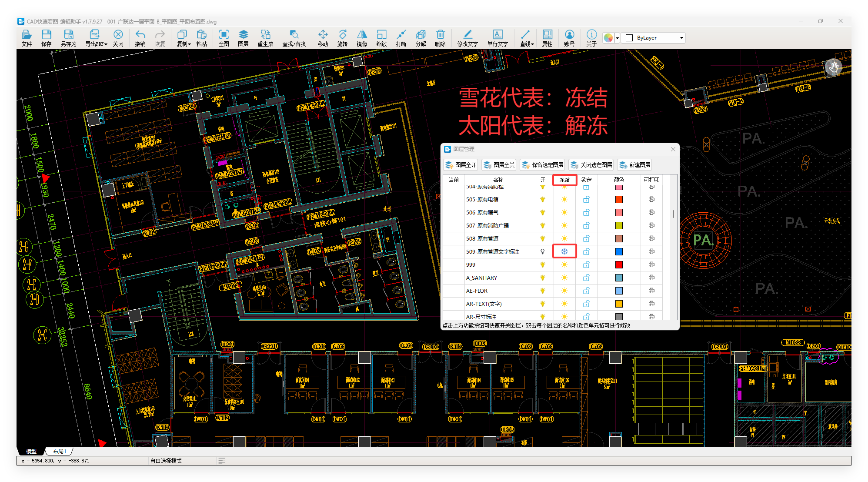868x482 pixels.
Task: Click the 图层全关 button
Action: [x=499, y=165]
